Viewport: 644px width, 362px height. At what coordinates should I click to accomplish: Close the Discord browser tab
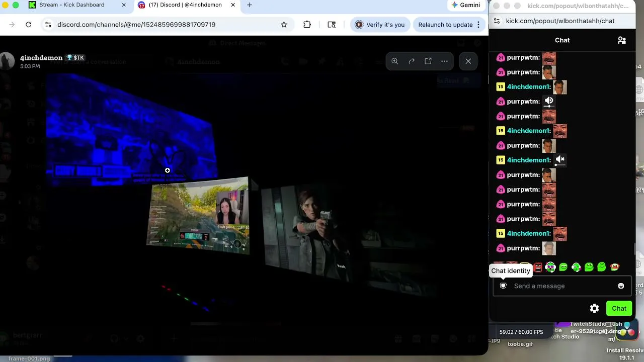233,5
